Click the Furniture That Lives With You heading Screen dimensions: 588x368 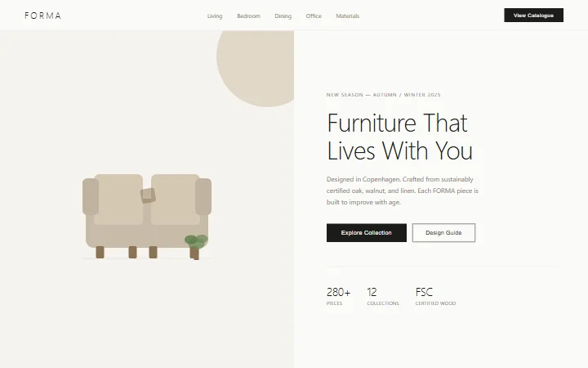click(399, 137)
